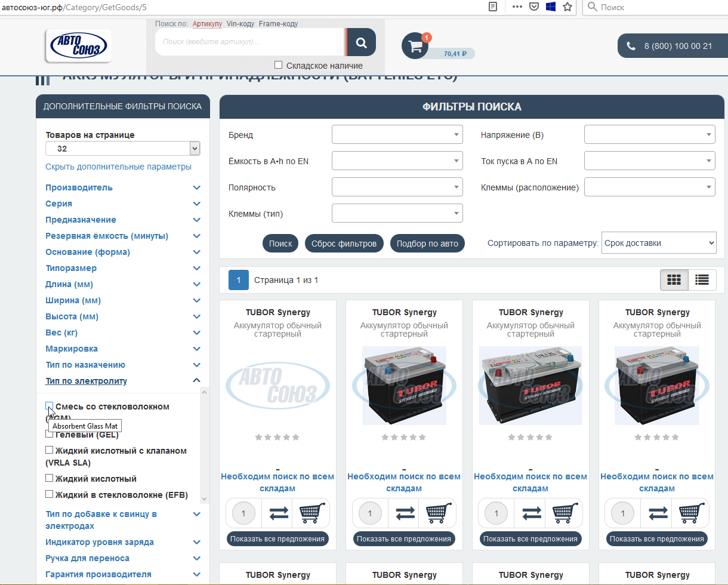This screenshot has width=728, height=585.
Task: Click the magnifying glass search button
Action: [361, 42]
